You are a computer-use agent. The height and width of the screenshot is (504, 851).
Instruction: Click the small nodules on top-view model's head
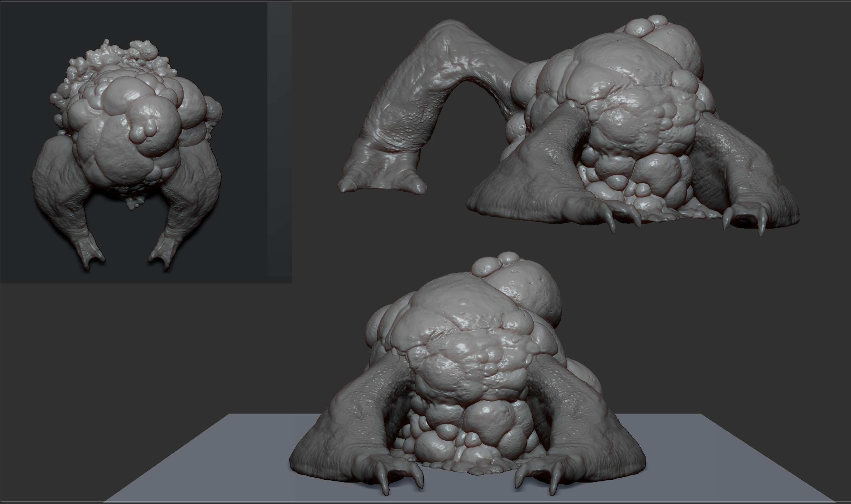pos(144,132)
